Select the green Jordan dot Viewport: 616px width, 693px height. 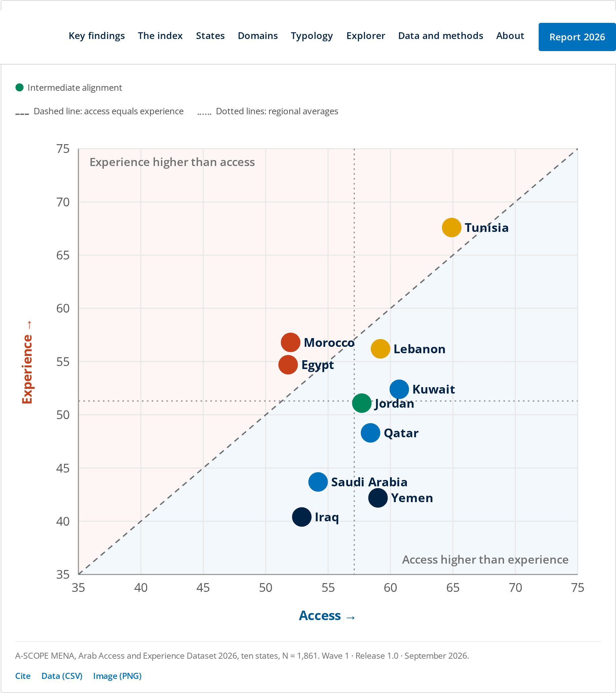[361, 403]
